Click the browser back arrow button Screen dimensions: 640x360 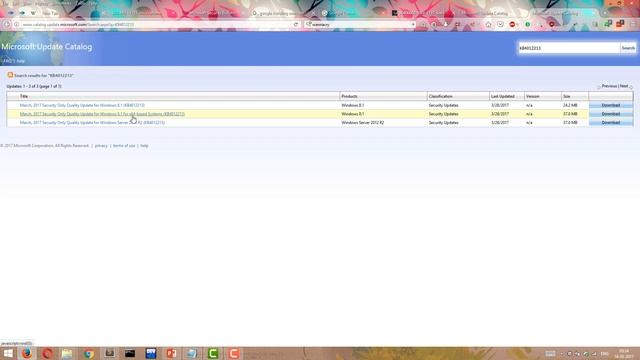(7, 24)
